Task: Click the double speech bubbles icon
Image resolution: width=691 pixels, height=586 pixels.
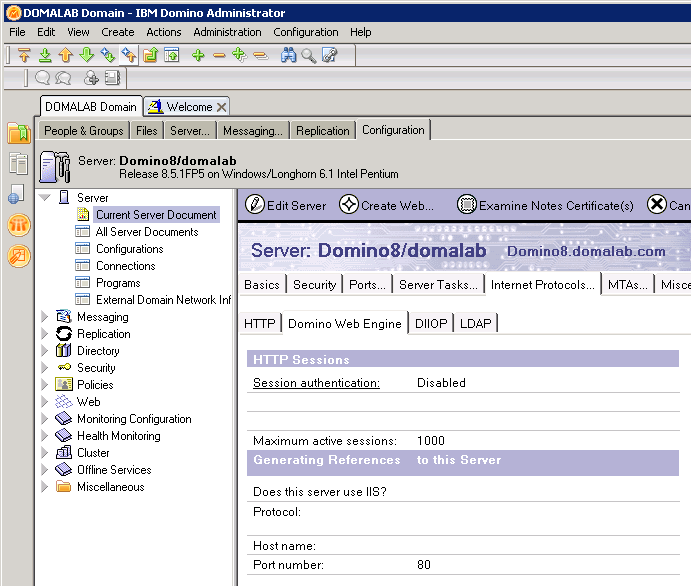Action: tap(63, 78)
